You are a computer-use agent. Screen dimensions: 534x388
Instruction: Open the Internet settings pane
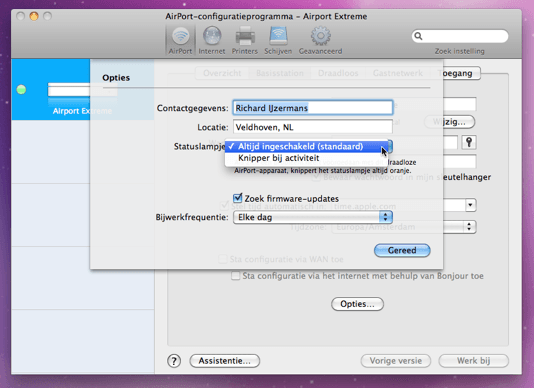click(212, 41)
